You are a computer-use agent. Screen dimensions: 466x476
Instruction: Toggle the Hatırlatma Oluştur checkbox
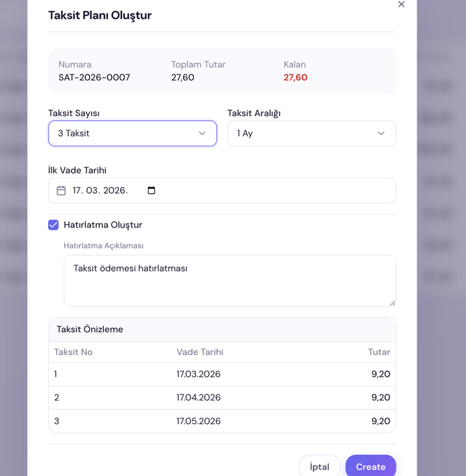point(53,225)
